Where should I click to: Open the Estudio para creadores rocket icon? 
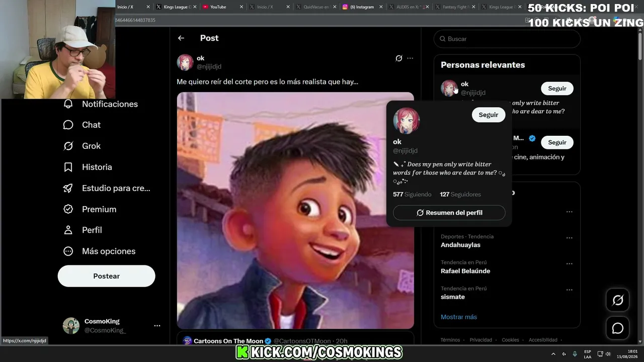click(x=68, y=188)
